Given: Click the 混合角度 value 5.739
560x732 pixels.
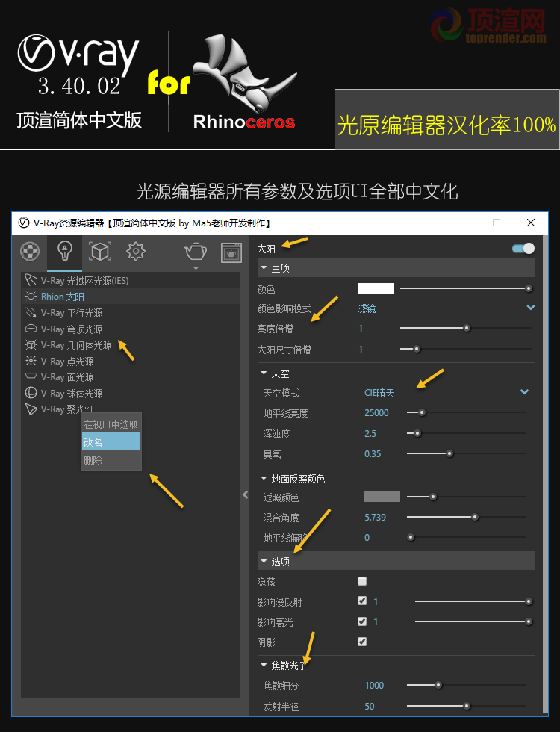Looking at the screenshot, I should [375, 517].
